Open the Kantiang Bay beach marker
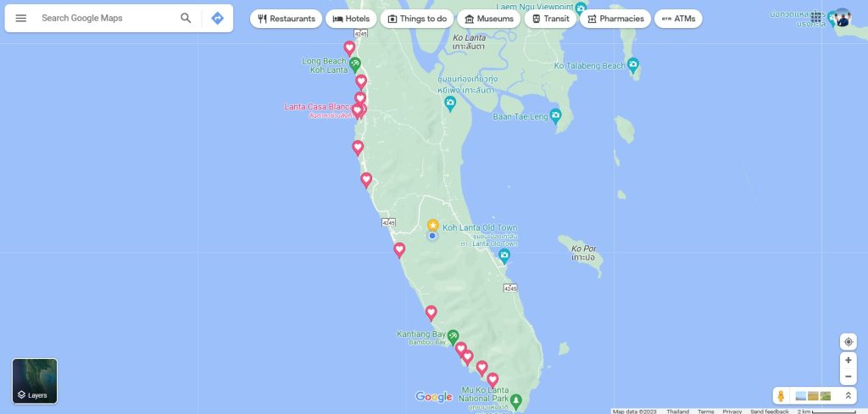This screenshot has height=414, width=868. 453,335
